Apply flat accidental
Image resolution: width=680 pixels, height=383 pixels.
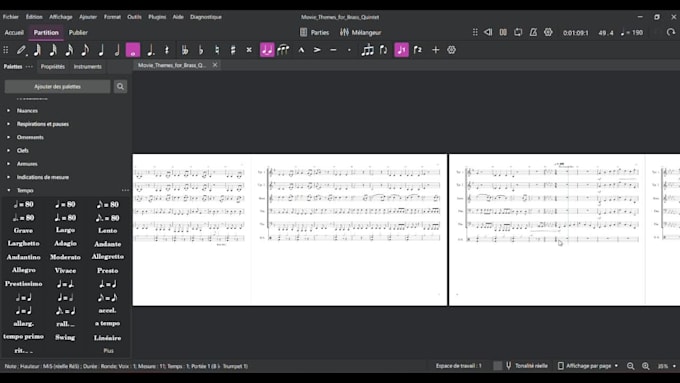(201, 50)
